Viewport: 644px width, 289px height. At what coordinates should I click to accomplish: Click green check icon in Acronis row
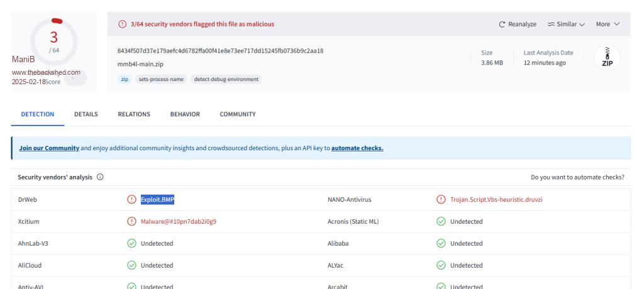pyautogui.click(x=441, y=222)
